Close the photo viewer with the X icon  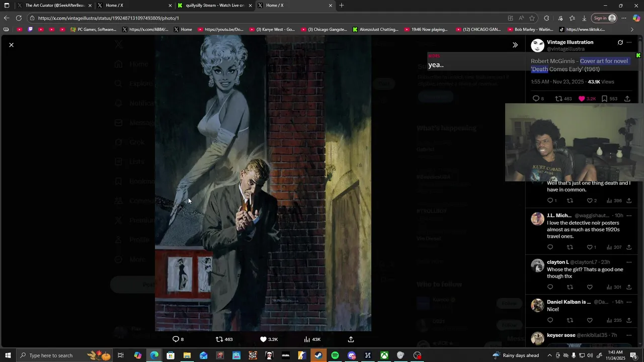click(x=11, y=45)
